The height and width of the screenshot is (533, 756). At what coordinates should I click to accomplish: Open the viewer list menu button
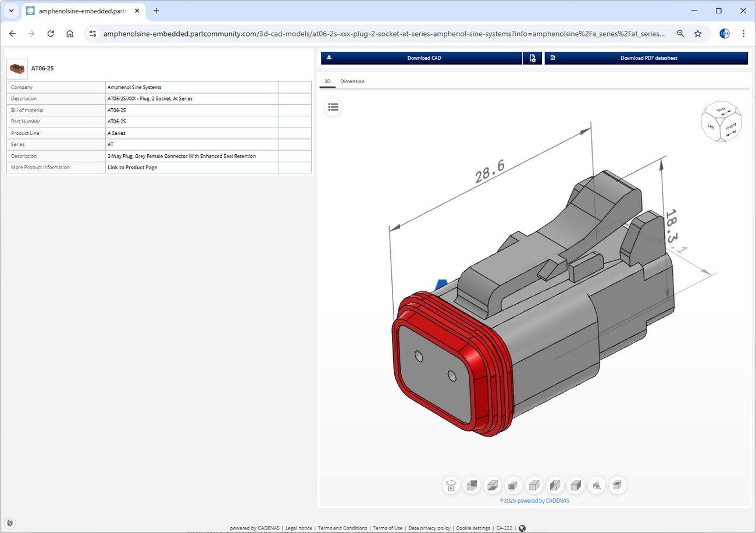[x=333, y=106]
